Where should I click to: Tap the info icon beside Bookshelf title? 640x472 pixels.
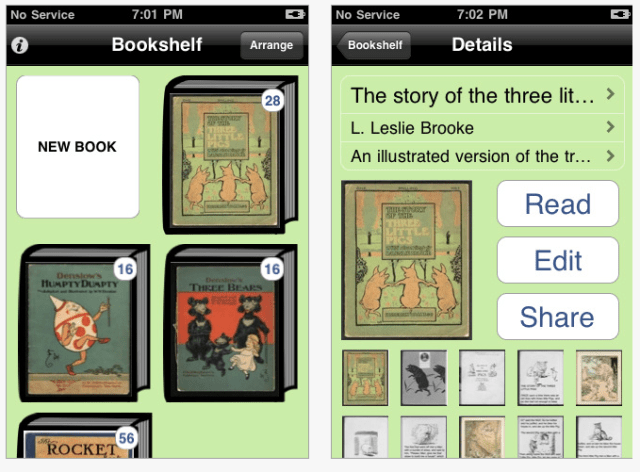pyautogui.click(x=20, y=45)
